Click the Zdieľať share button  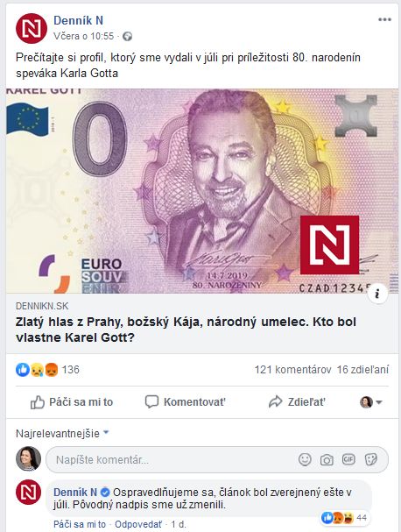tap(297, 402)
